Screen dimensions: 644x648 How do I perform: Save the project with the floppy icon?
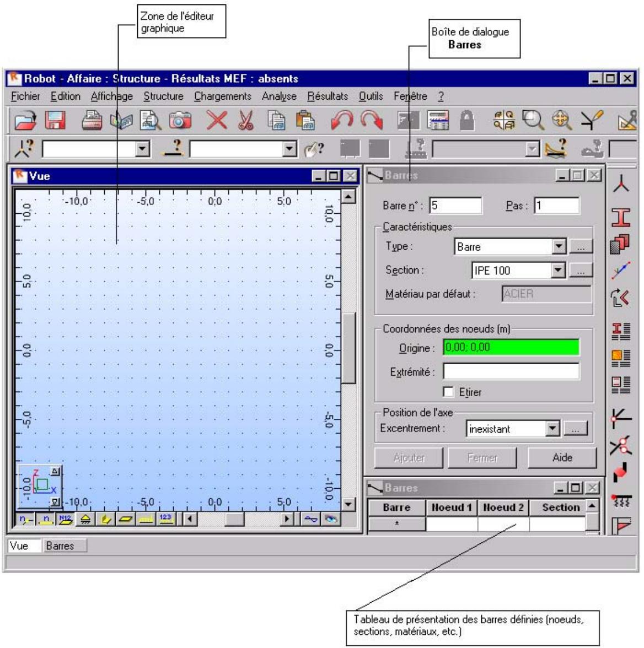pyautogui.click(x=56, y=121)
